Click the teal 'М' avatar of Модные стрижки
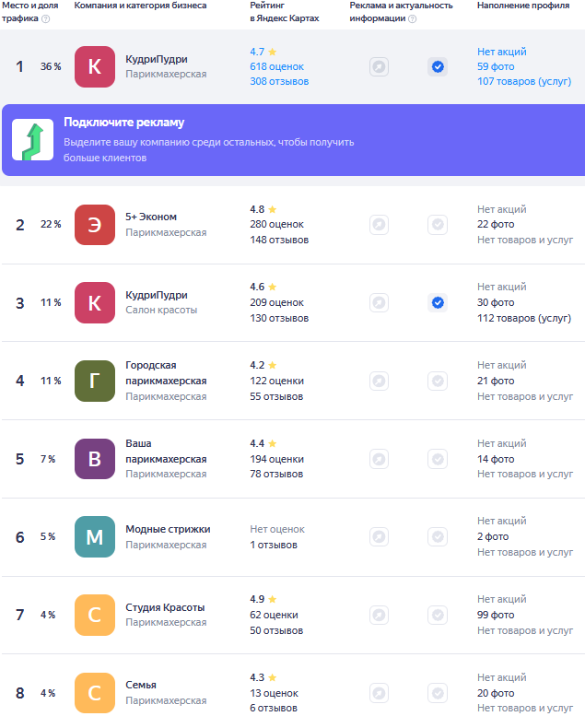 [95, 536]
